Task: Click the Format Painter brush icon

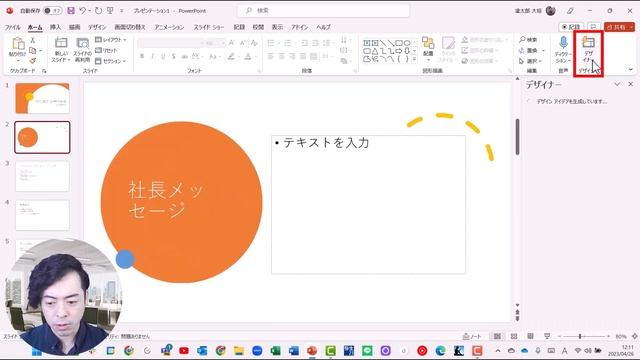Action: (33, 61)
